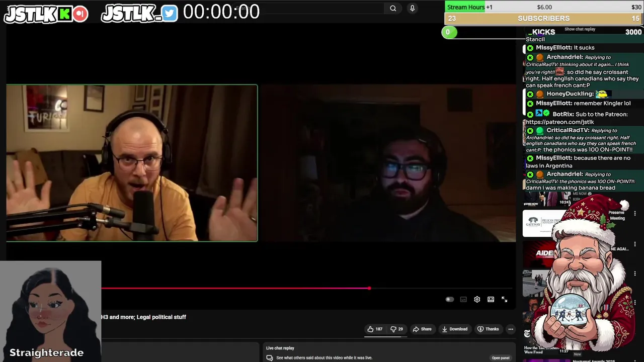
Task: Click Open panel for live chat replay
Action: tap(501, 358)
